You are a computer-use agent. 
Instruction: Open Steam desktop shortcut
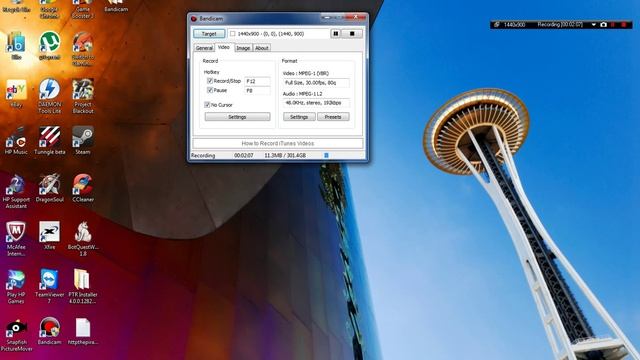click(83, 141)
